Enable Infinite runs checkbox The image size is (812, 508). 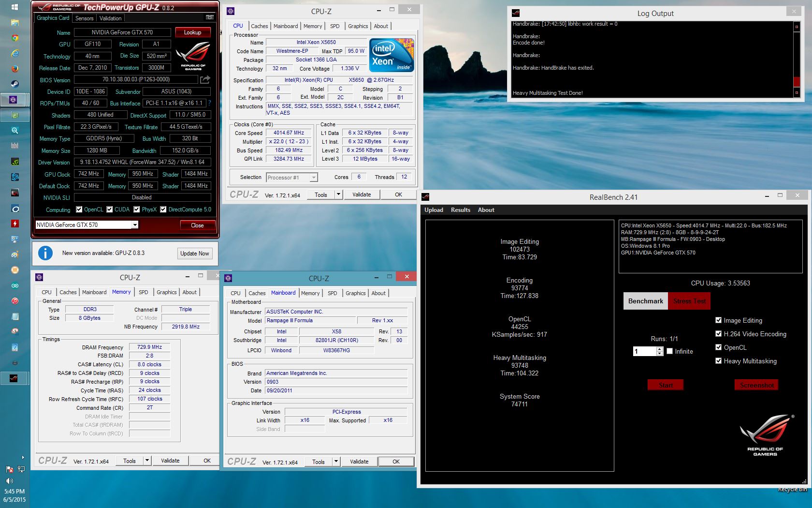click(670, 351)
